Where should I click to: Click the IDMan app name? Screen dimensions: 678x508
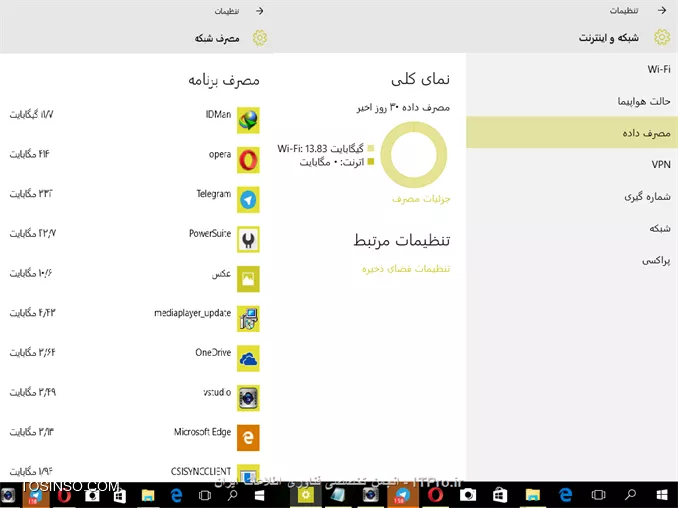[x=218, y=115]
